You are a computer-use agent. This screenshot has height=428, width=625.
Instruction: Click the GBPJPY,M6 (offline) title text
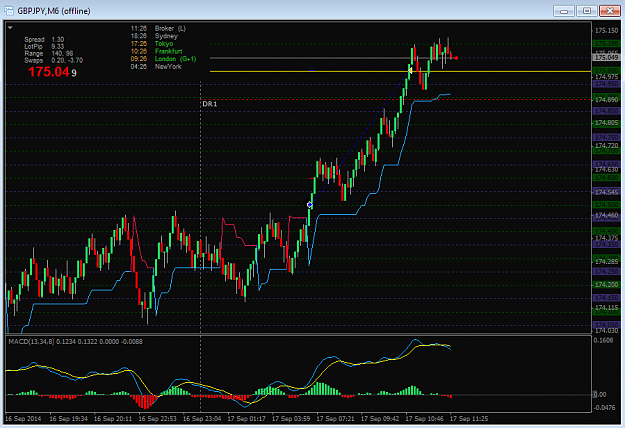(x=54, y=11)
